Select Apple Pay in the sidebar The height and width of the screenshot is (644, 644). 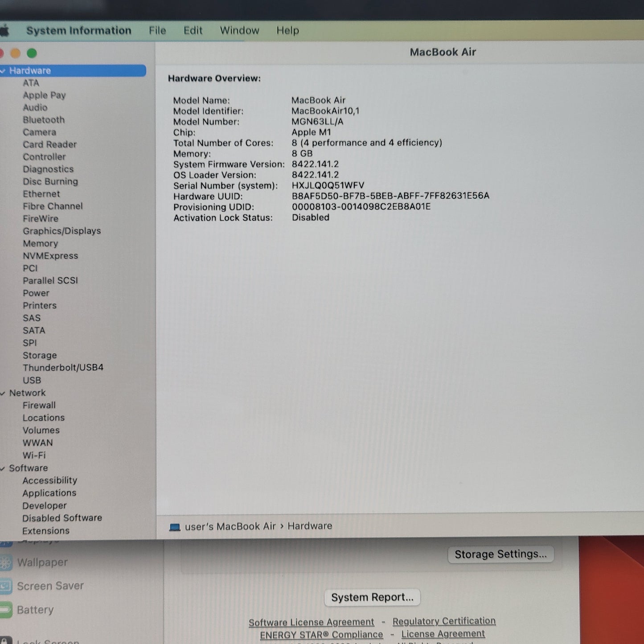pyautogui.click(x=44, y=95)
